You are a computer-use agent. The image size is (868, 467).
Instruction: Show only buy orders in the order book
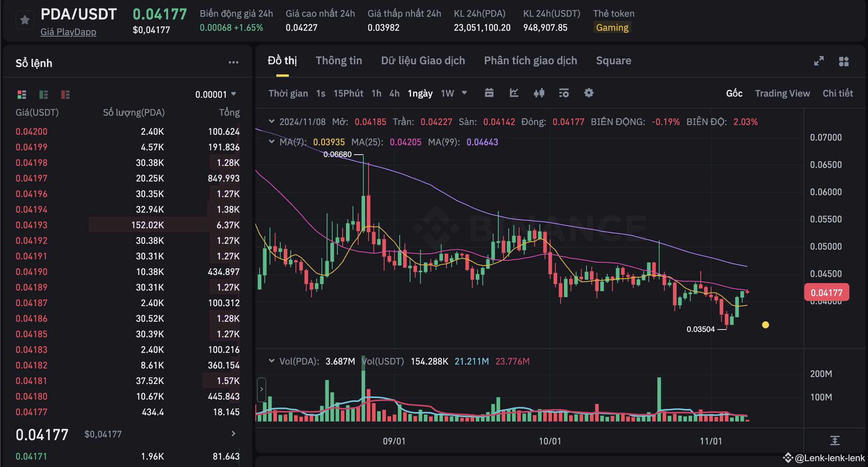click(44, 94)
